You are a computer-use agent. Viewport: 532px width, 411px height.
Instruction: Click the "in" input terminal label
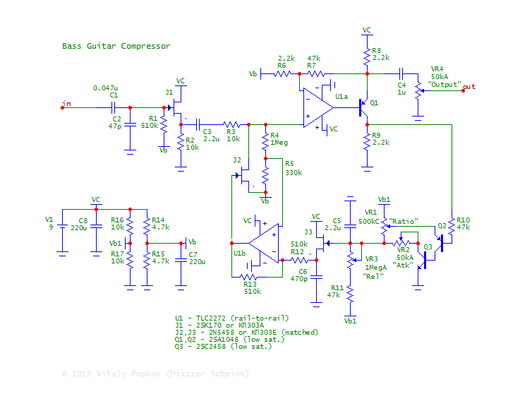[x=67, y=105]
